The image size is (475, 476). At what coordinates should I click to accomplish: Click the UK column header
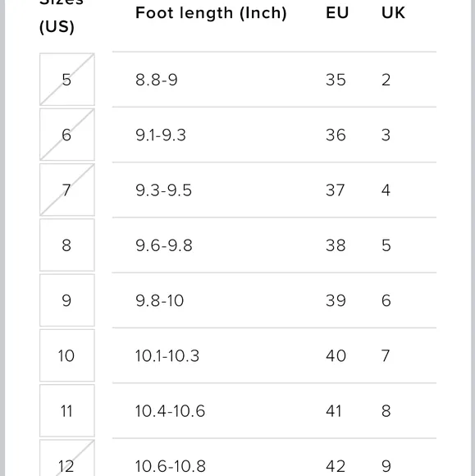click(x=393, y=13)
